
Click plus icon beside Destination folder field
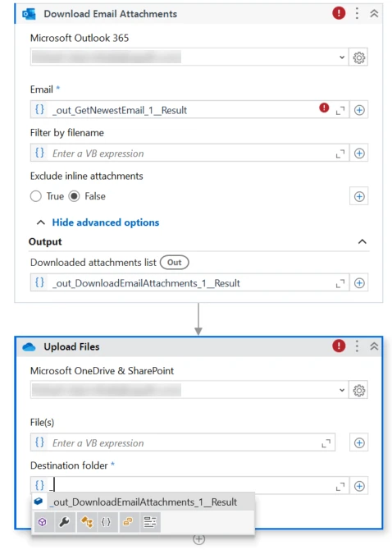tap(359, 486)
